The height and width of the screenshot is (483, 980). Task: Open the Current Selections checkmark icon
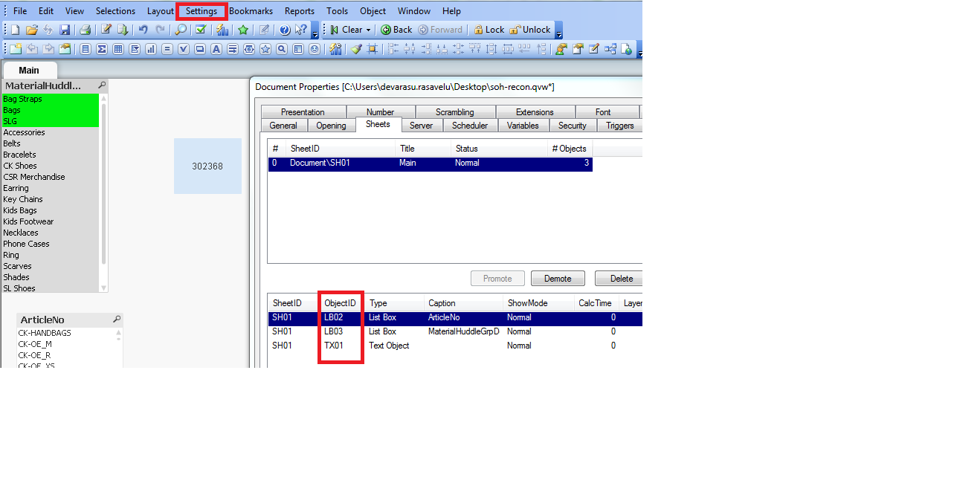coord(200,30)
